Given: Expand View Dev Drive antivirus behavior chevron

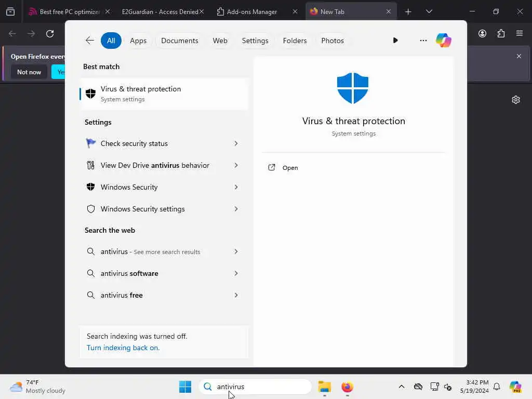Looking at the screenshot, I should (x=236, y=165).
